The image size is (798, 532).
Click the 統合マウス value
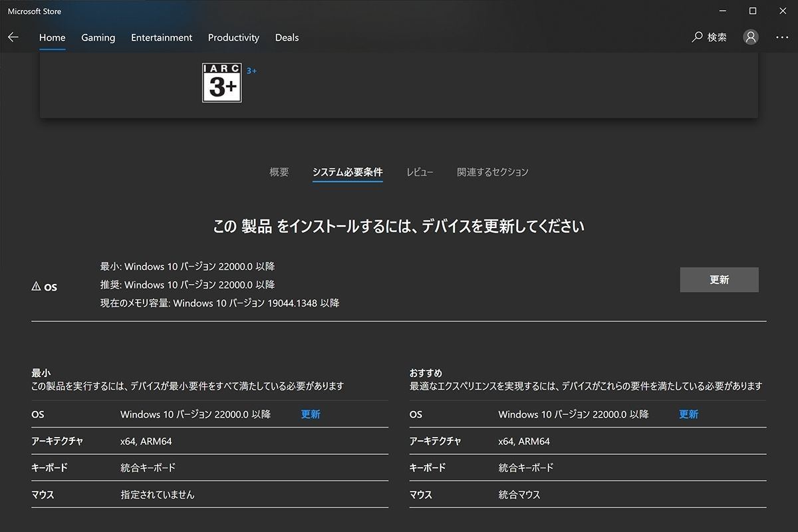click(519, 495)
